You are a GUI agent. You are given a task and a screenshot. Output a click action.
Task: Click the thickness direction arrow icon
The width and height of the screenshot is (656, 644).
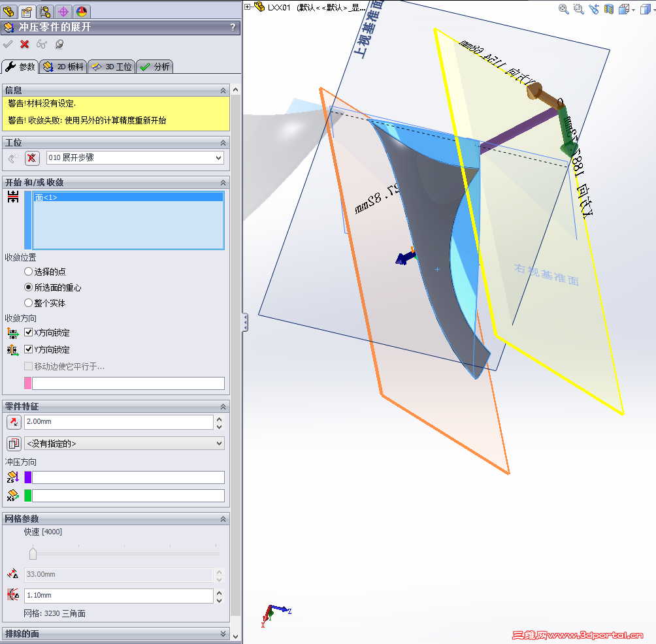(x=14, y=422)
